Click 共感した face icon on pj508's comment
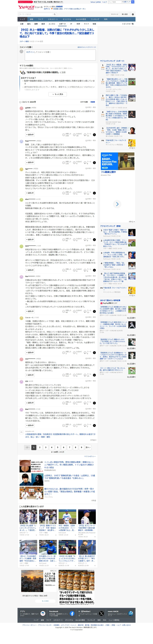This screenshot has height=644, width=153. coord(64,135)
